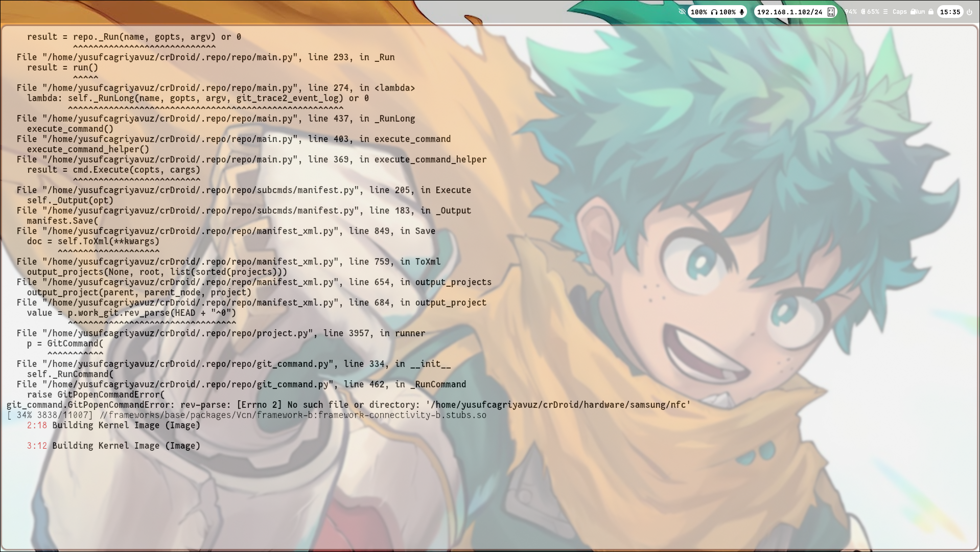Click the 2:18 Building Kernel Image line
This screenshot has width=980, height=552.
113,425
